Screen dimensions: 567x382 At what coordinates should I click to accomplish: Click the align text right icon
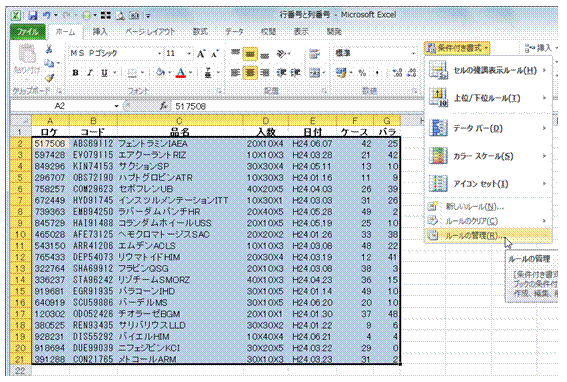pos(265,73)
